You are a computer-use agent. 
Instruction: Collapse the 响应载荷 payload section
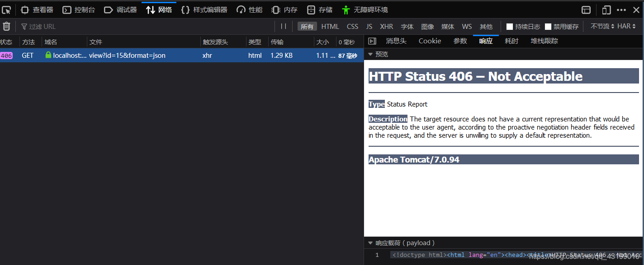pos(370,243)
